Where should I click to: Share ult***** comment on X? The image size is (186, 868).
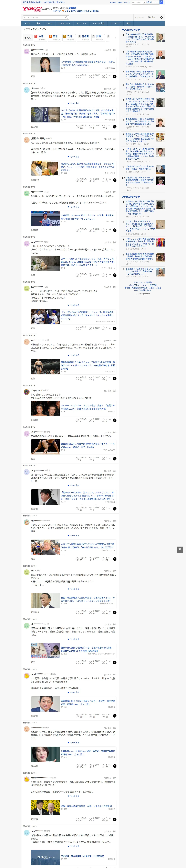pos(115,127)
